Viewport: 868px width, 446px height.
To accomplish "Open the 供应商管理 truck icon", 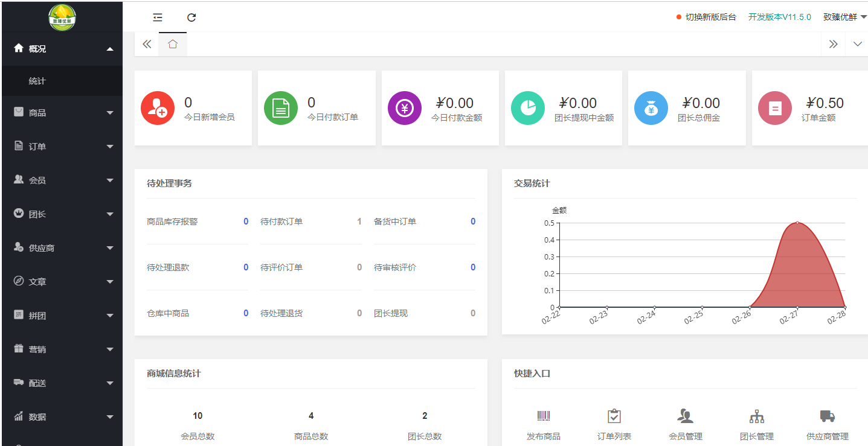I will click(x=827, y=416).
